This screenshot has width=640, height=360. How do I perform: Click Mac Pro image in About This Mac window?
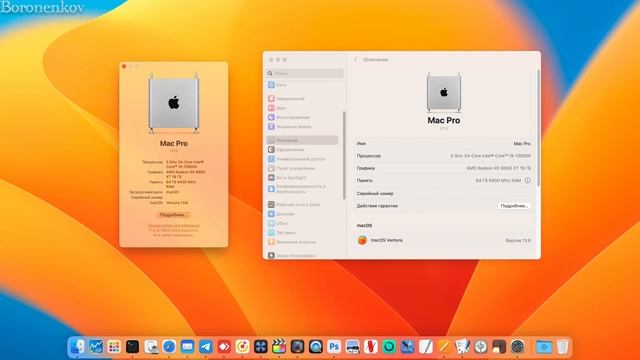coord(173,104)
